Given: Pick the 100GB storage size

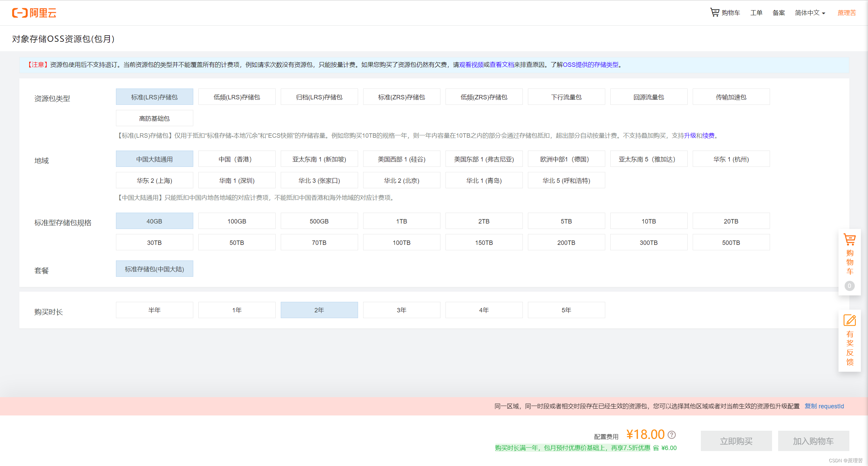Looking at the screenshot, I should tap(237, 221).
